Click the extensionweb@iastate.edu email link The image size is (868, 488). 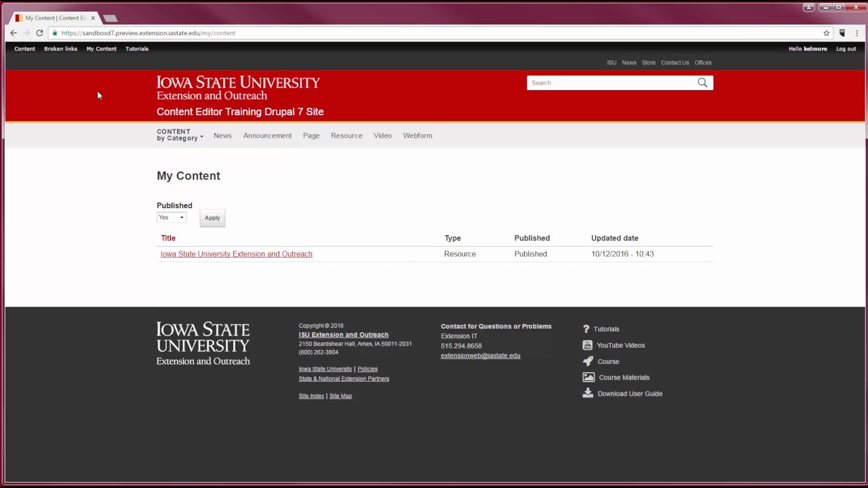[481, 356]
